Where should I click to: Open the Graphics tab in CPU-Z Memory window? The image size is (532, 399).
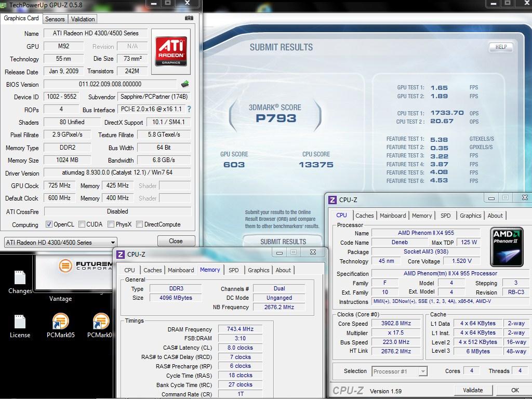[x=258, y=270]
